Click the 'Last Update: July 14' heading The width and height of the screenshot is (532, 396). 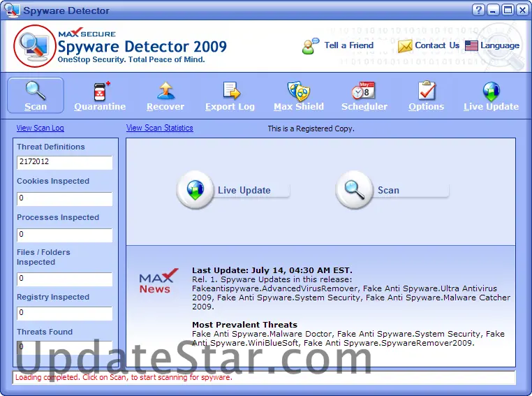pos(272,270)
